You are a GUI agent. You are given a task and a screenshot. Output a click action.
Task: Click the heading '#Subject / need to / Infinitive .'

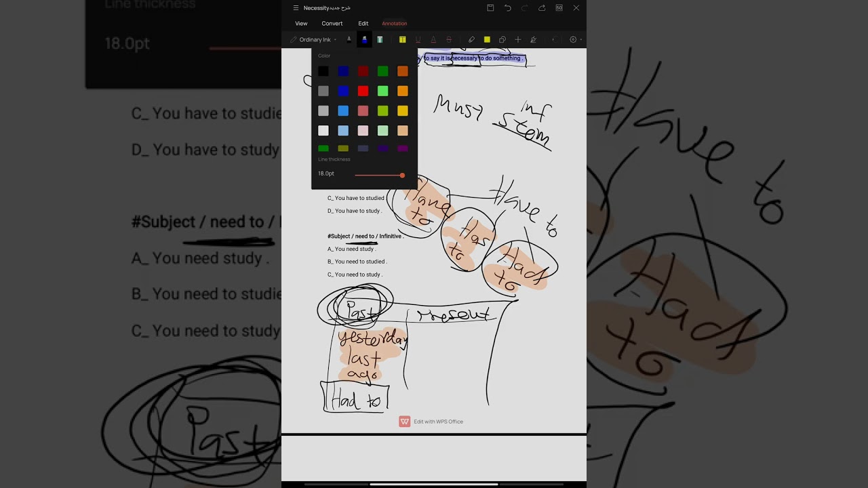[366, 236]
